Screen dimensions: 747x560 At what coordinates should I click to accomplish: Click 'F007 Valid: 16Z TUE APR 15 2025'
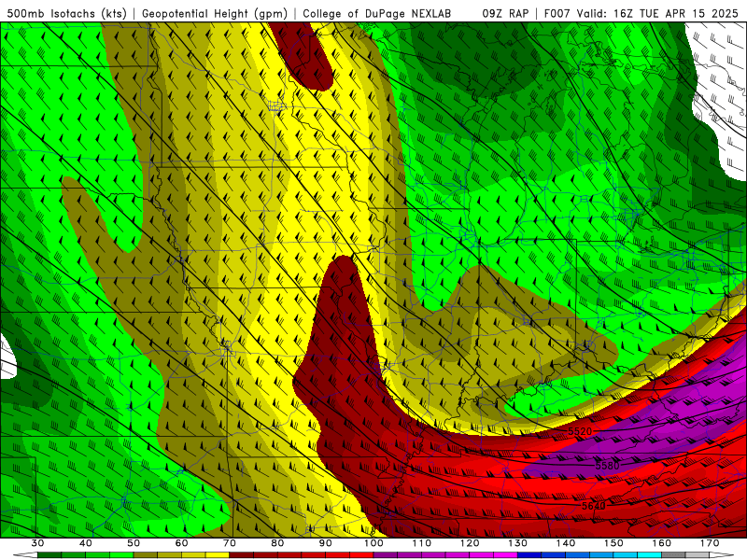pyautogui.click(x=641, y=13)
